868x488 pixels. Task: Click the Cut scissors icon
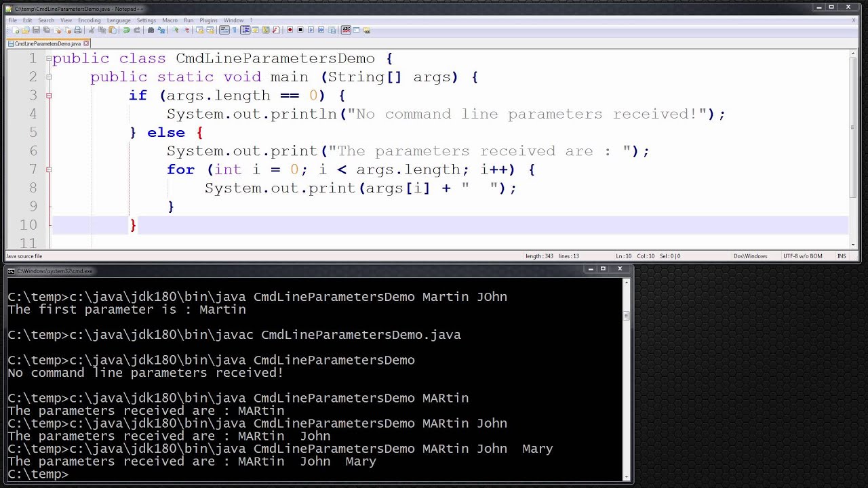[x=92, y=30]
